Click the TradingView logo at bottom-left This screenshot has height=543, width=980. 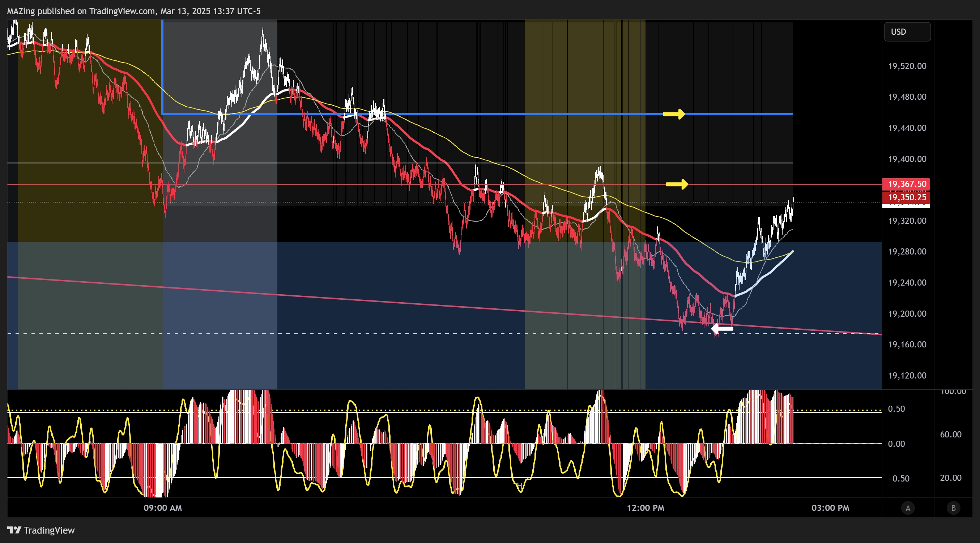point(41,530)
